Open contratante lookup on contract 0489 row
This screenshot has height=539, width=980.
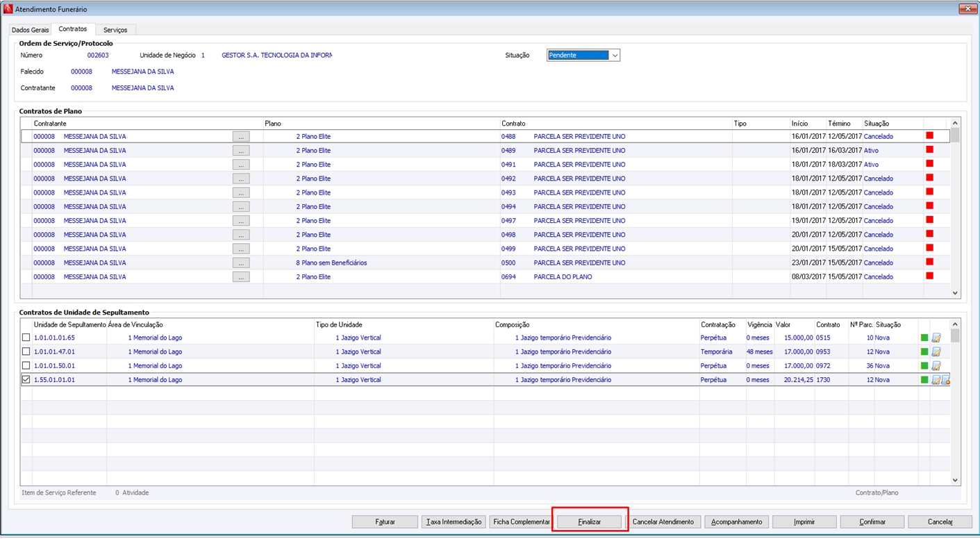(x=241, y=151)
